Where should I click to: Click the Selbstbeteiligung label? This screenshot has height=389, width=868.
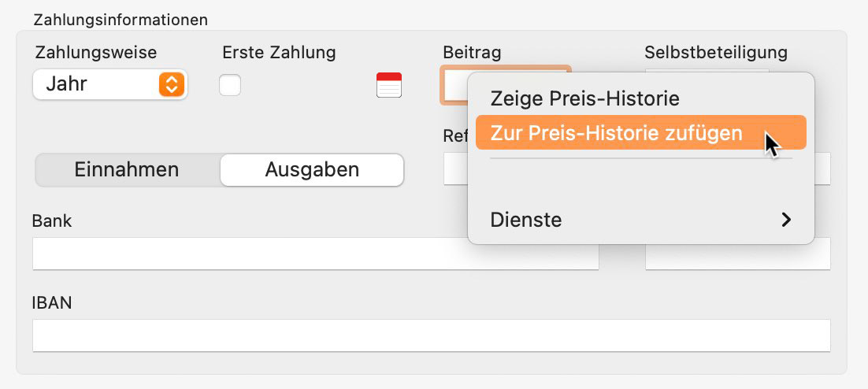(716, 53)
